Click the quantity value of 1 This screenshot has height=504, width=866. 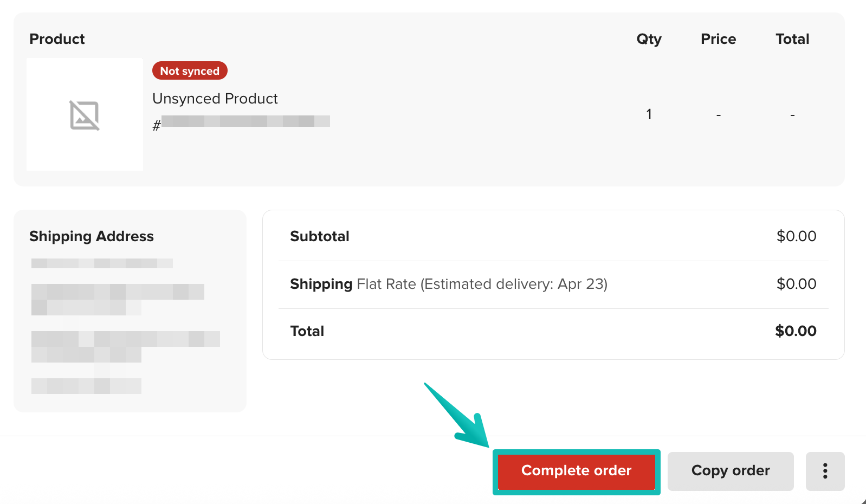(649, 114)
